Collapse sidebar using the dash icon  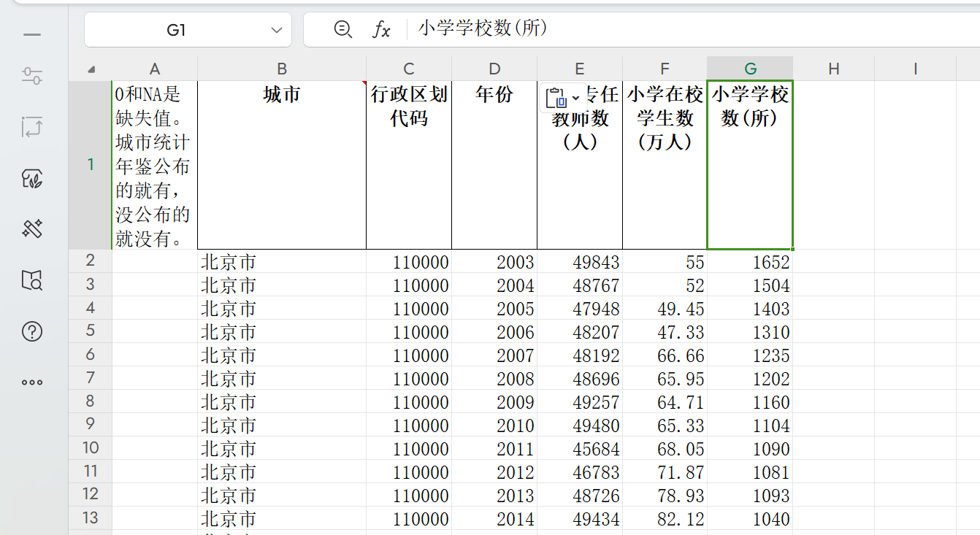[32, 34]
